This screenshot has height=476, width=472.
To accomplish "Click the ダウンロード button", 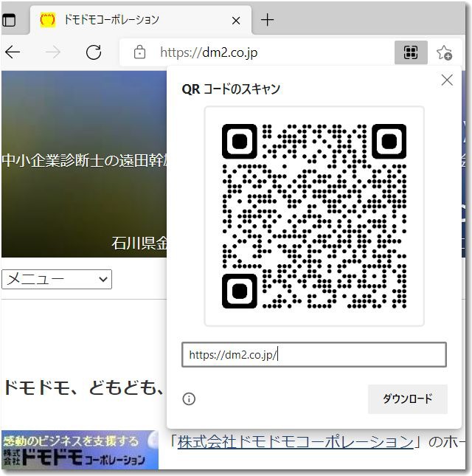I will pyautogui.click(x=407, y=399).
